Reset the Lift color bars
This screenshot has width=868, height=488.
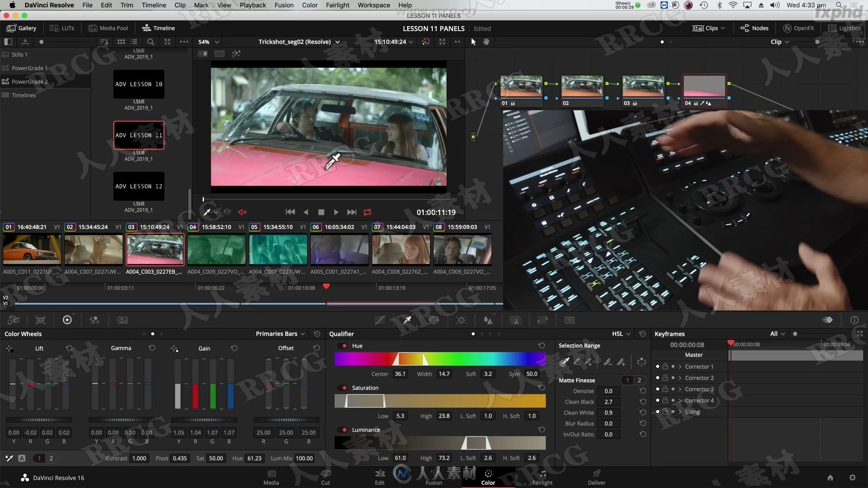pyautogui.click(x=69, y=348)
